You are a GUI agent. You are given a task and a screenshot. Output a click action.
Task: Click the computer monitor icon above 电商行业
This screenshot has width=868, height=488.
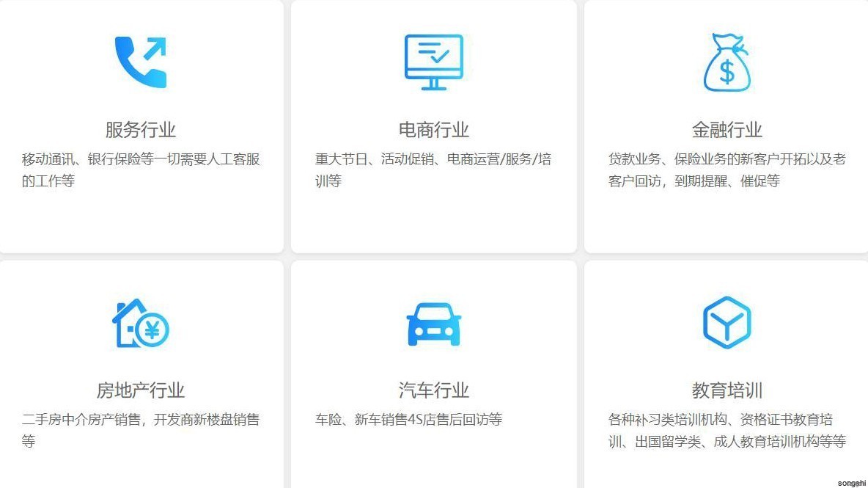click(433, 62)
